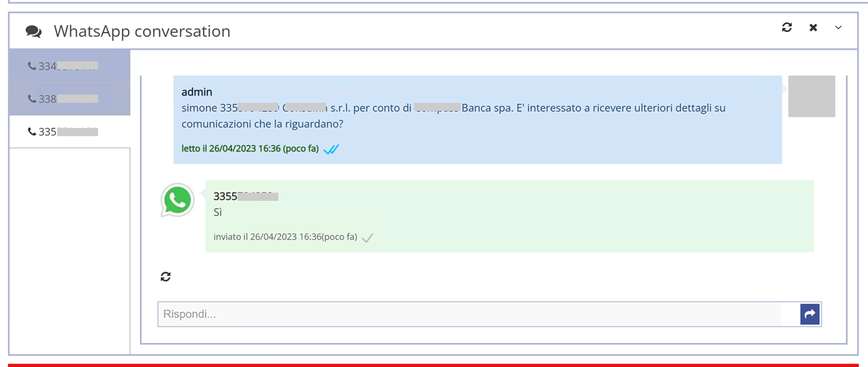Close the WhatsApp conversation panel
This screenshot has width=868, height=367.
813,27
